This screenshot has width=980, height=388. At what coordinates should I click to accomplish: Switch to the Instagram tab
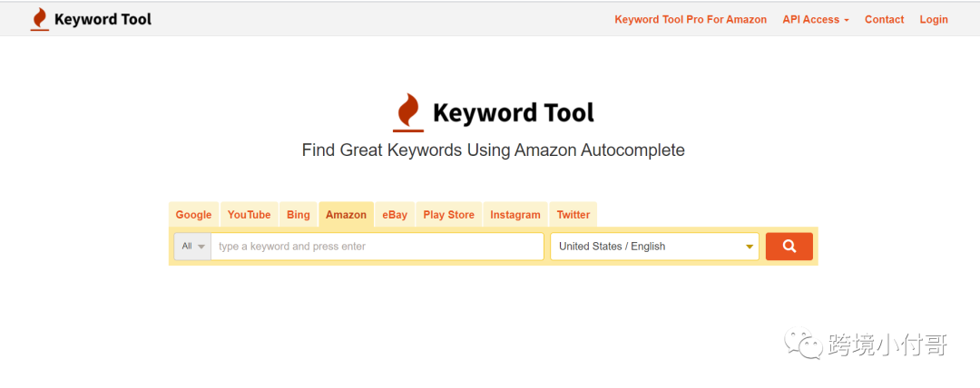point(515,214)
